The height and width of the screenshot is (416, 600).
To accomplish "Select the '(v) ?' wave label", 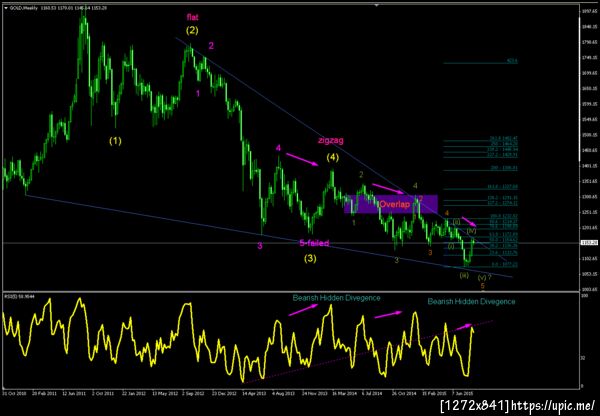I will pyautogui.click(x=484, y=277).
